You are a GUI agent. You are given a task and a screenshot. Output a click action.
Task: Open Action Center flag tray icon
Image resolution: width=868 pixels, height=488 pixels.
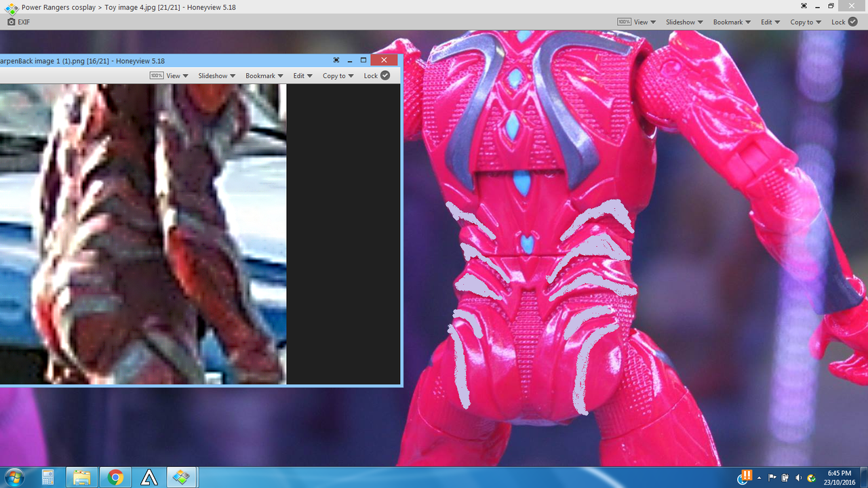[772, 477]
